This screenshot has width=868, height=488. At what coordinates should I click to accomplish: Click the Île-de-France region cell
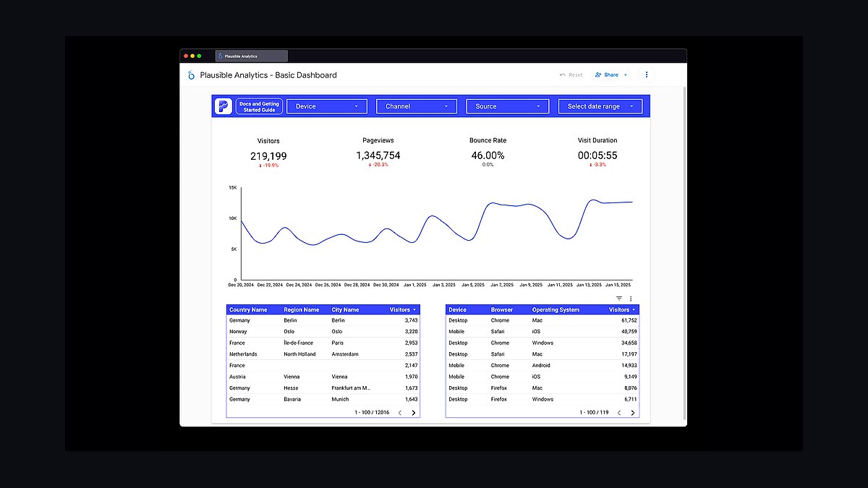[300, 343]
